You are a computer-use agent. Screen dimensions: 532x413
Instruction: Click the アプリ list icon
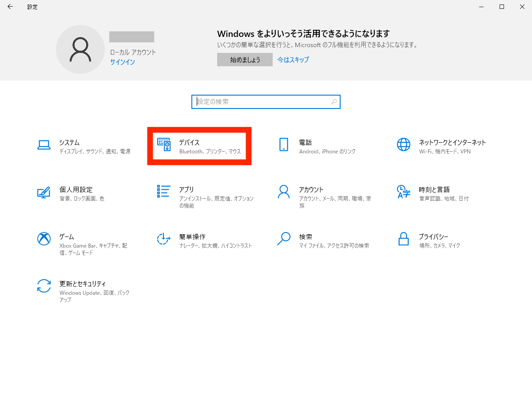click(164, 191)
